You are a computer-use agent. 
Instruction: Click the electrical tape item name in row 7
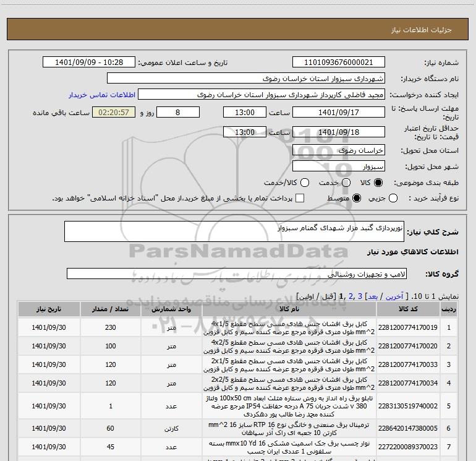tap(289, 447)
